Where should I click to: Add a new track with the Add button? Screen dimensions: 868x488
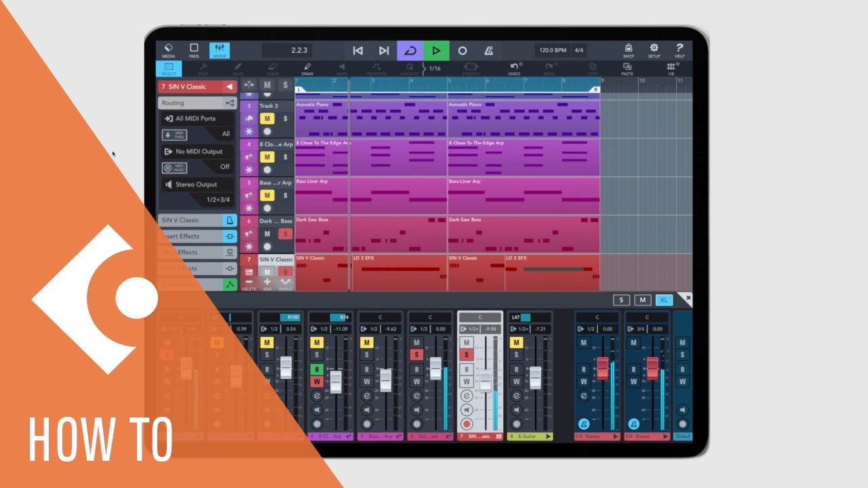(x=267, y=284)
